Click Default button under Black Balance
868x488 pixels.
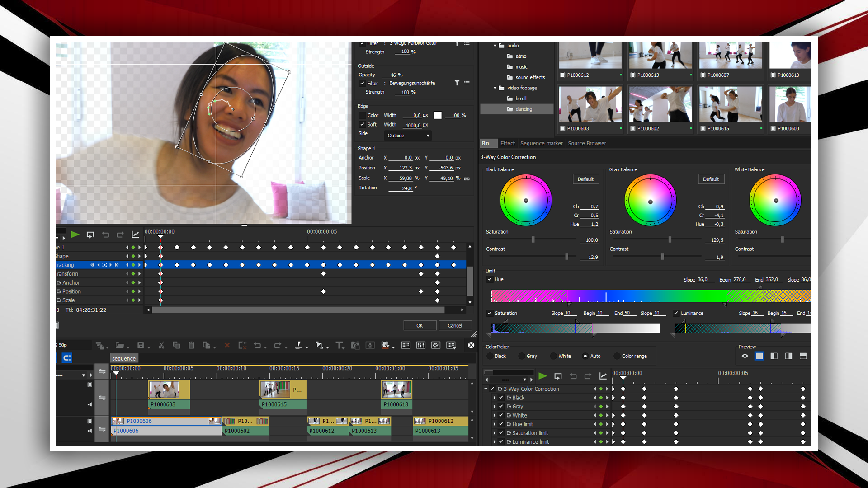coord(585,179)
